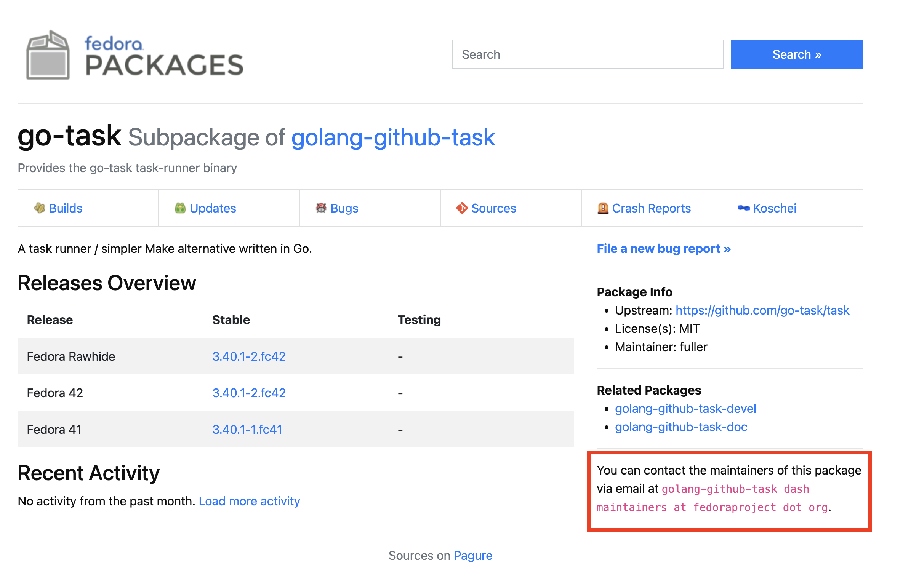Open Fedora 42 stable version 3.40.1-2.fc42
The width and height of the screenshot is (903, 588).
click(x=249, y=393)
